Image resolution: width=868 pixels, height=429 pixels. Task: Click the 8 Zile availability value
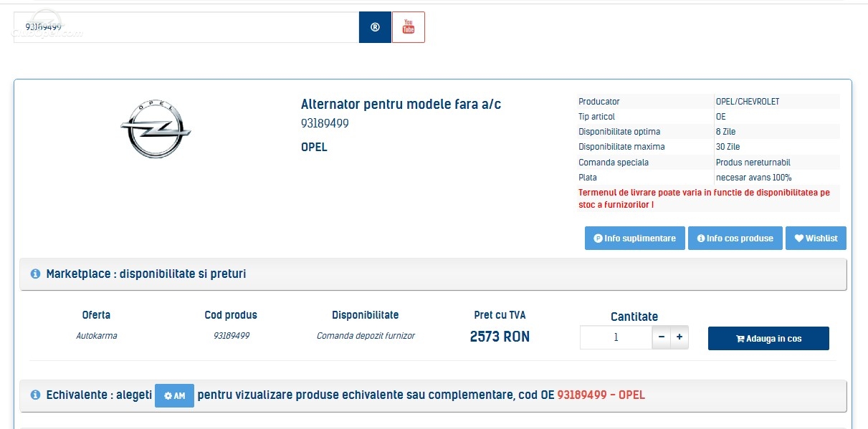725,132
